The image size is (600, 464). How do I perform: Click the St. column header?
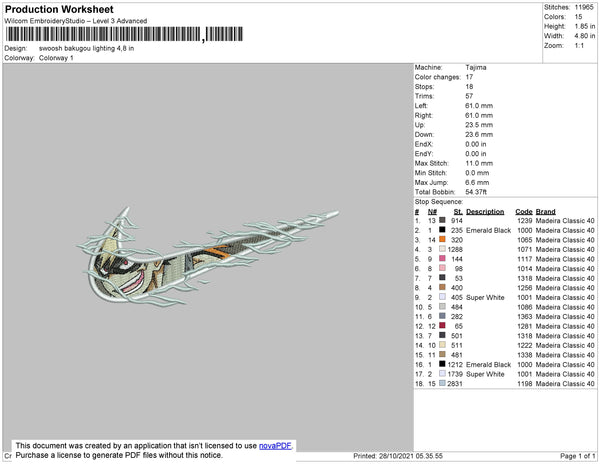pyautogui.click(x=458, y=212)
